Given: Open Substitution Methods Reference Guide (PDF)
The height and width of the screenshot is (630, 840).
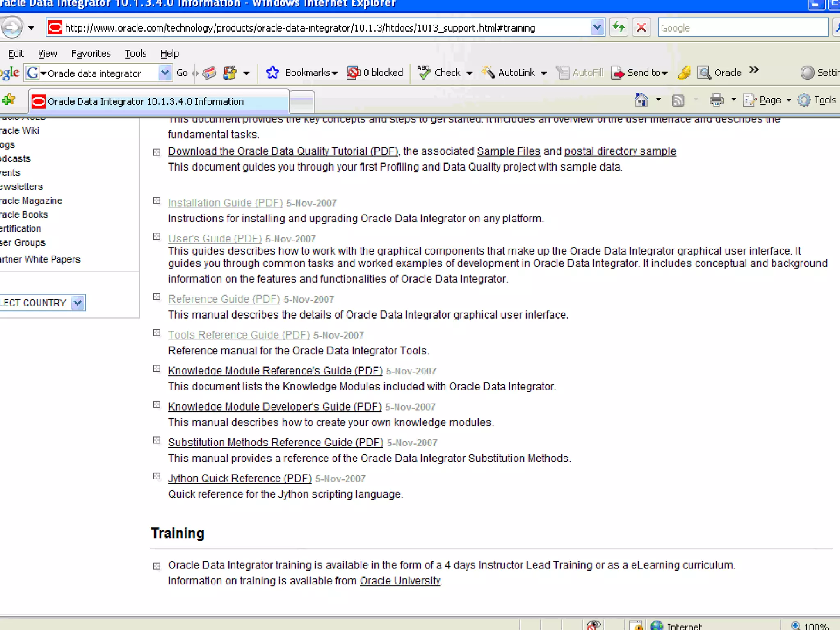Looking at the screenshot, I should click(x=276, y=442).
